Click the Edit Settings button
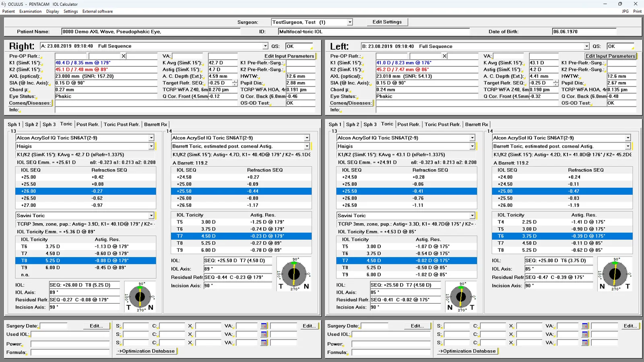 pyautogui.click(x=387, y=22)
